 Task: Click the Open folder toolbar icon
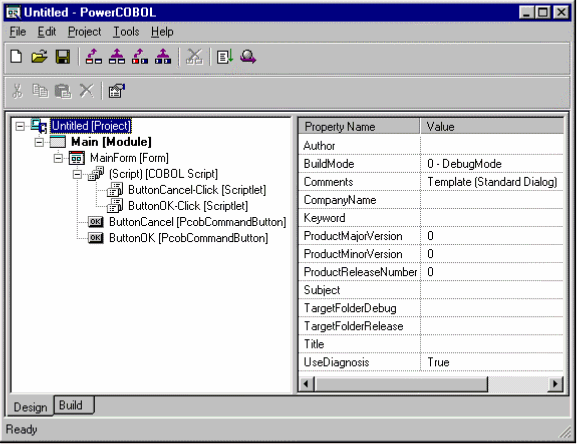[39, 57]
